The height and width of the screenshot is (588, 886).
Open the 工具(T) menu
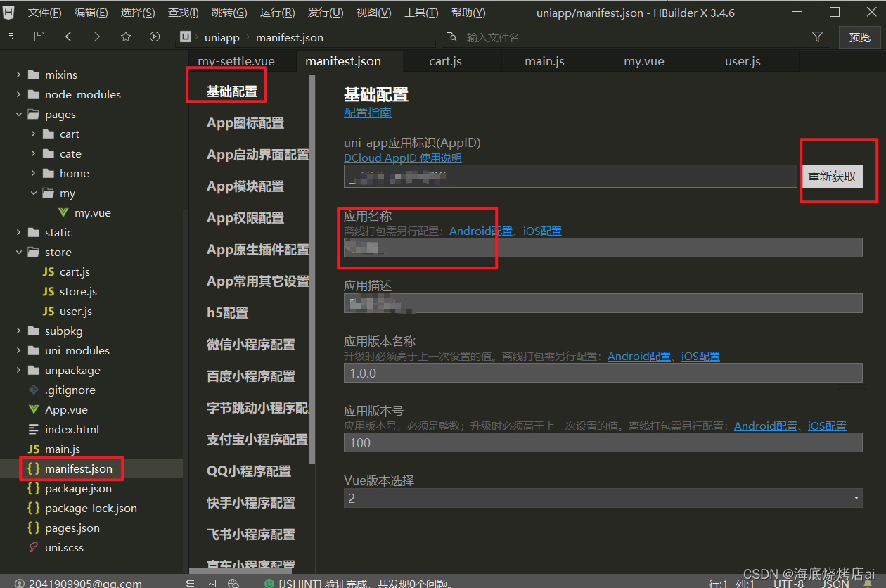click(x=421, y=13)
